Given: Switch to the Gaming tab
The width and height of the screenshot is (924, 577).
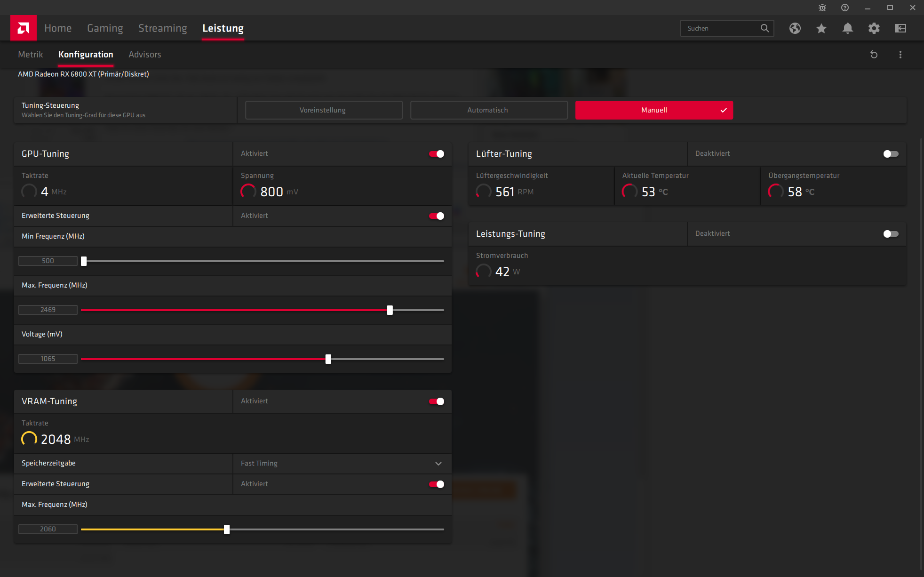Looking at the screenshot, I should (105, 28).
